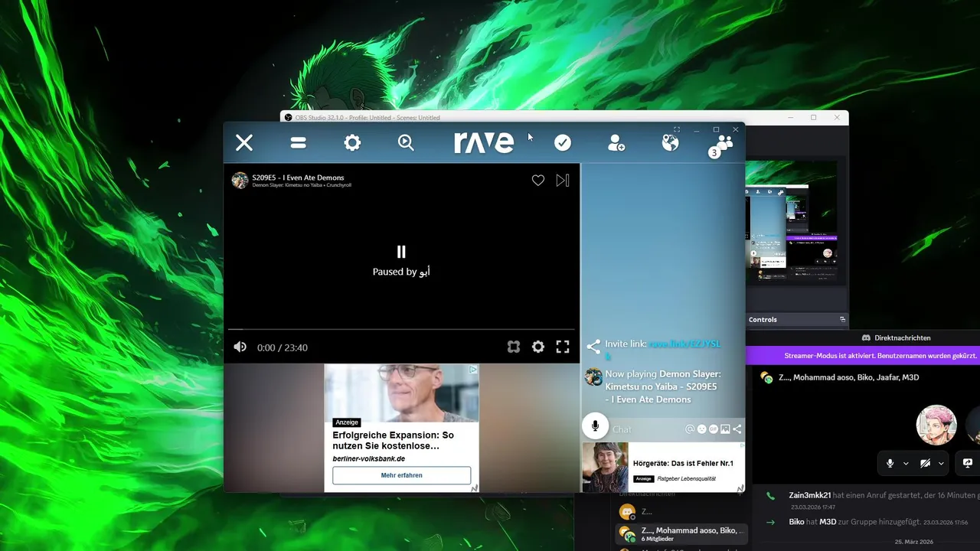
Task: Open video quality settings gear in player
Action: pos(538,347)
